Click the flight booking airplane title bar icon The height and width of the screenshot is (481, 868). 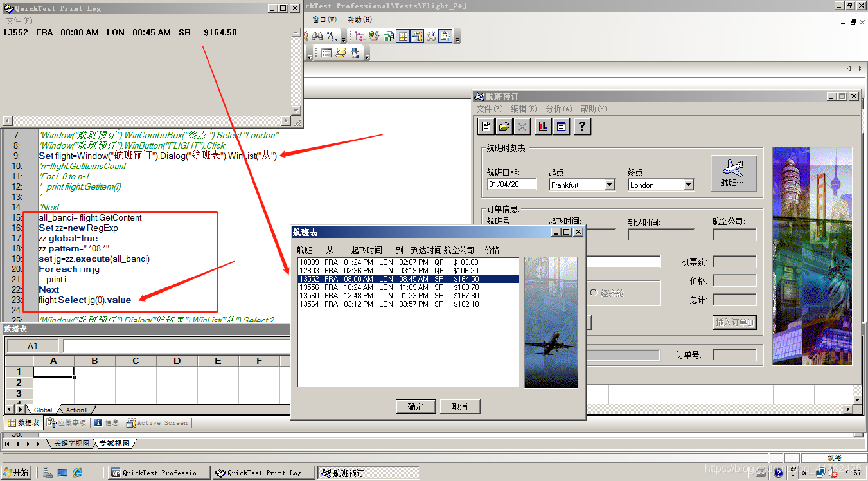[479, 96]
